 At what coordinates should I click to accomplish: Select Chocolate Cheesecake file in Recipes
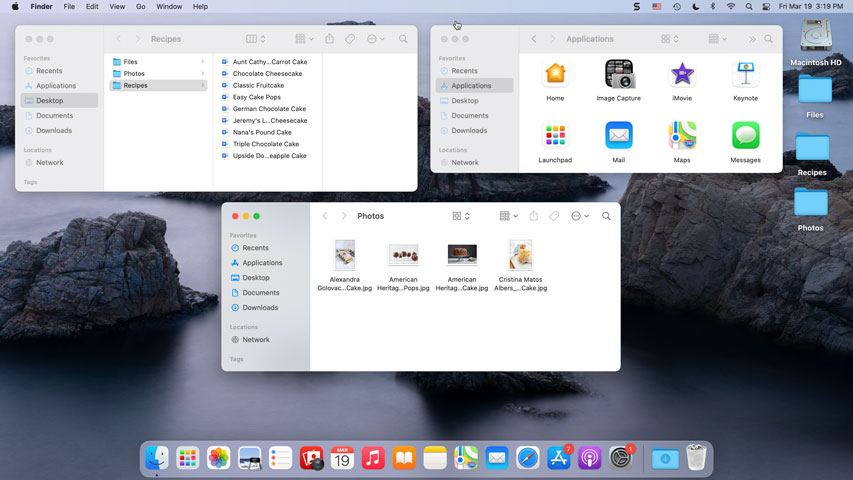click(267, 73)
